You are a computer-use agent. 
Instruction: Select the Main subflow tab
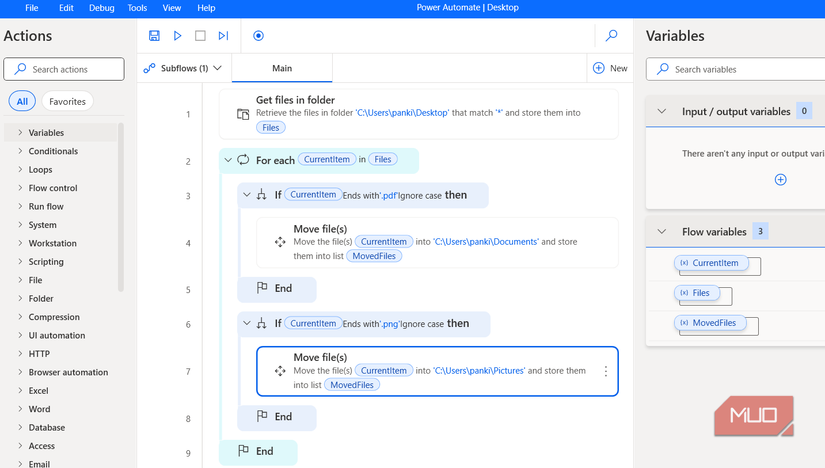pyautogui.click(x=282, y=68)
